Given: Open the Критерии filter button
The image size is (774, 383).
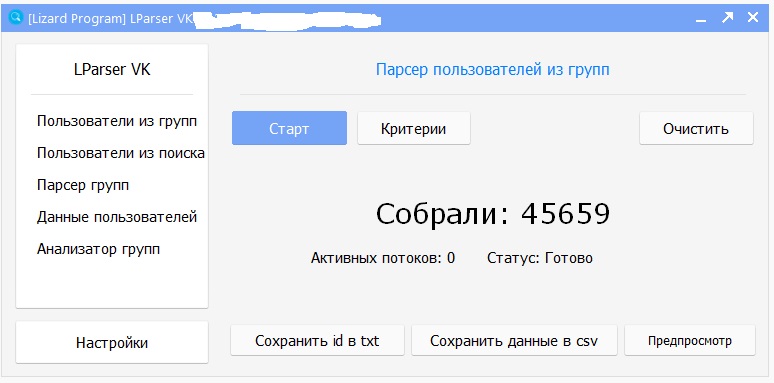Looking at the screenshot, I should point(414,128).
